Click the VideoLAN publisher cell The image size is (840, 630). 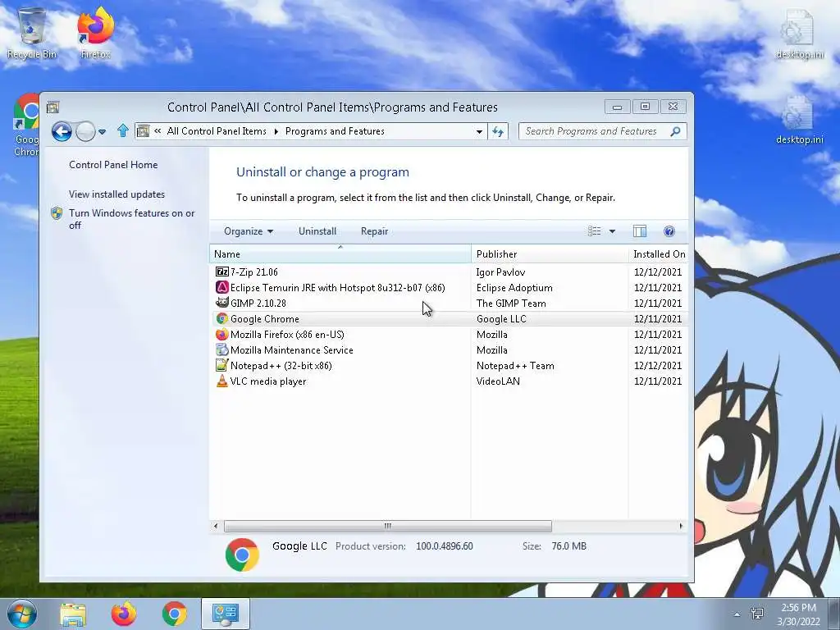[498, 381]
